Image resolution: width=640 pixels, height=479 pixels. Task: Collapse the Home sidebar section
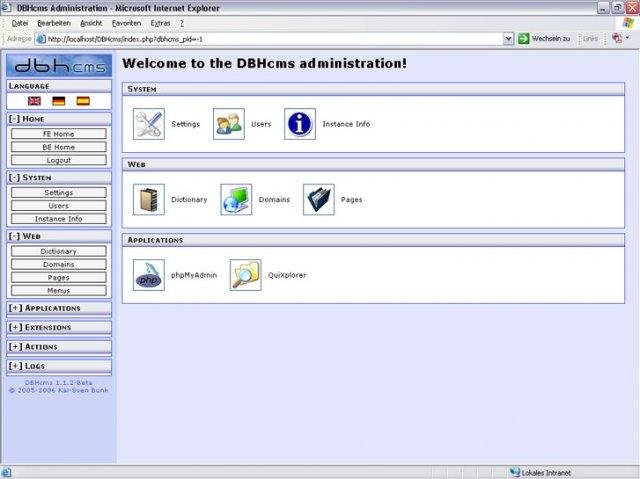(14, 119)
